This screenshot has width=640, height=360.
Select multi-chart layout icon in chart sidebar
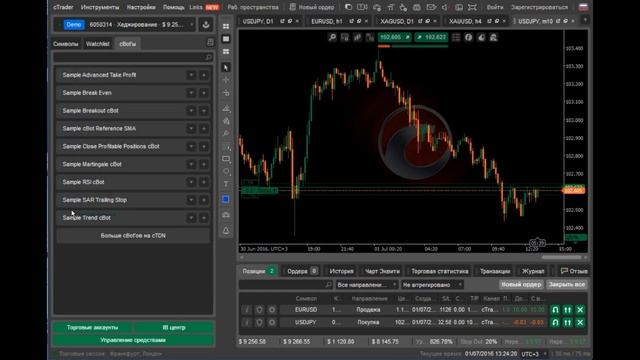pyautogui.click(x=226, y=26)
